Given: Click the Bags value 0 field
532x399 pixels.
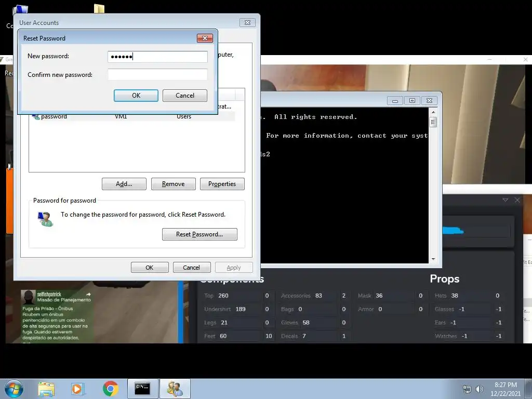Looking at the screenshot, I should (317, 309).
